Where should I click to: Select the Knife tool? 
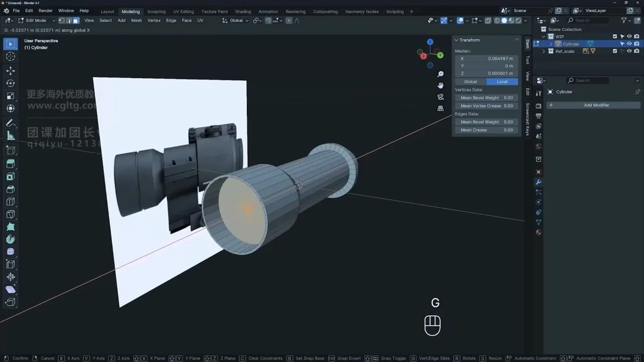point(10,214)
